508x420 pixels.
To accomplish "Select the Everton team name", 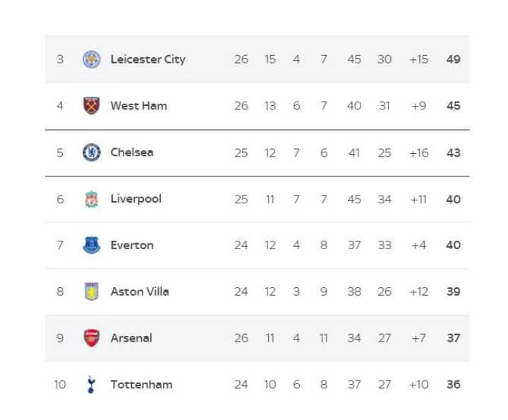I will (132, 246).
